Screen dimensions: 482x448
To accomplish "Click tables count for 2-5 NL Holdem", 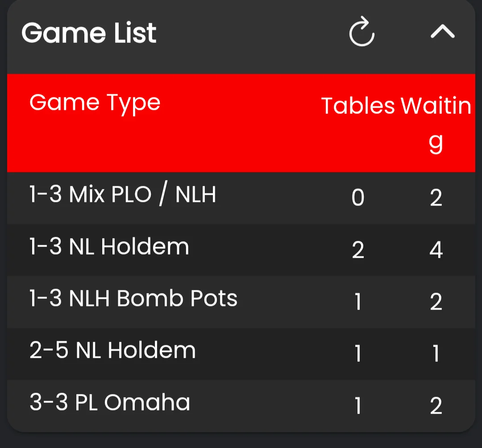I will click(x=358, y=353).
